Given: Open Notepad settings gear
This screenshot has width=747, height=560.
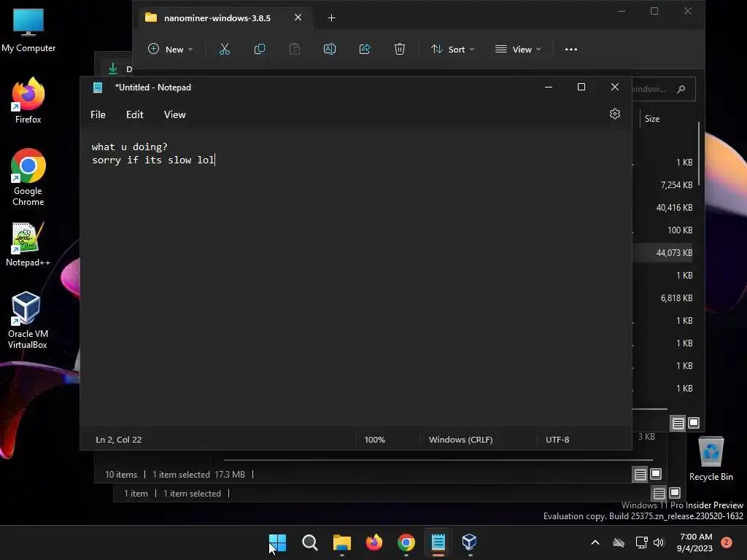Looking at the screenshot, I should point(614,114).
